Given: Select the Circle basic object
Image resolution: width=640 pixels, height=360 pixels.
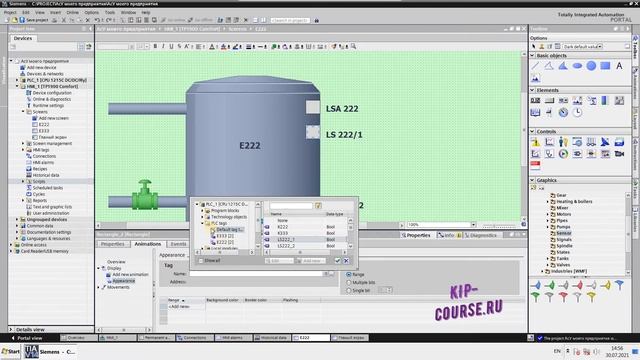Looking at the screenshot, I should tap(591, 66).
